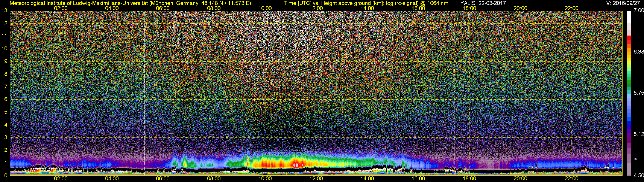
Task: Click the 6.38 colorbar value
Action: click(638, 52)
